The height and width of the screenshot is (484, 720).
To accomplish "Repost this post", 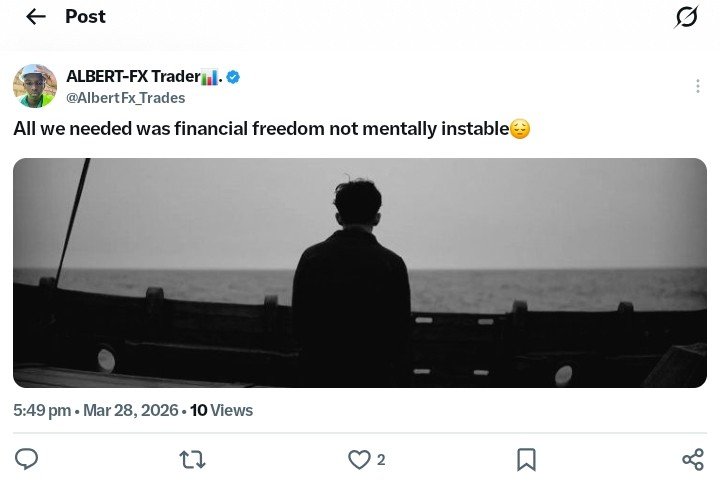I will click(192, 459).
